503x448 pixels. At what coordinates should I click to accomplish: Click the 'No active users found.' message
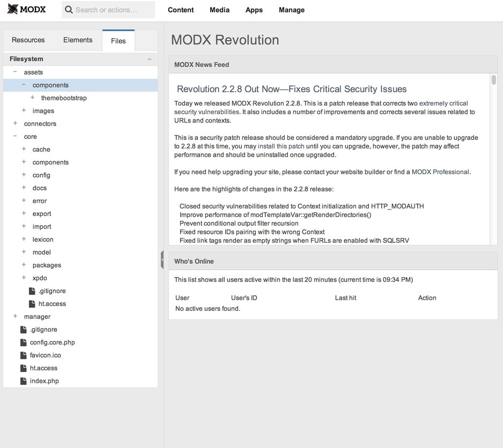(208, 309)
